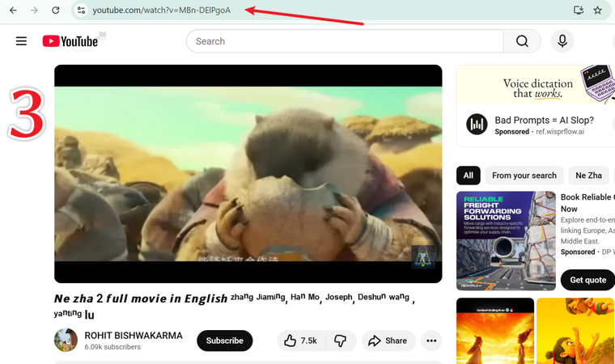Open the yellow animated characters video thumbnail
This screenshot has width=615, height=364.
click(x=575, y=331)
